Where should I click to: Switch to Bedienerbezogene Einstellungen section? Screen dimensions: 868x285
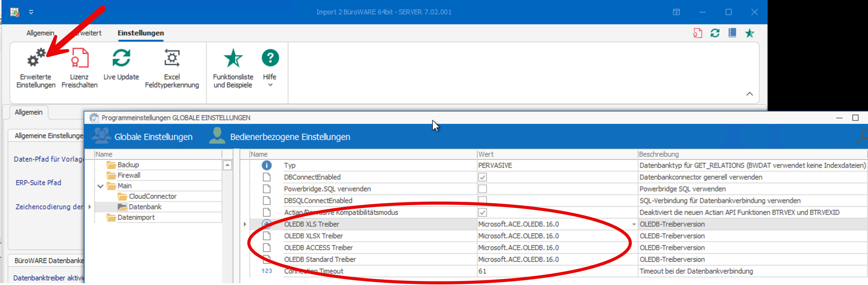[290, 137]
